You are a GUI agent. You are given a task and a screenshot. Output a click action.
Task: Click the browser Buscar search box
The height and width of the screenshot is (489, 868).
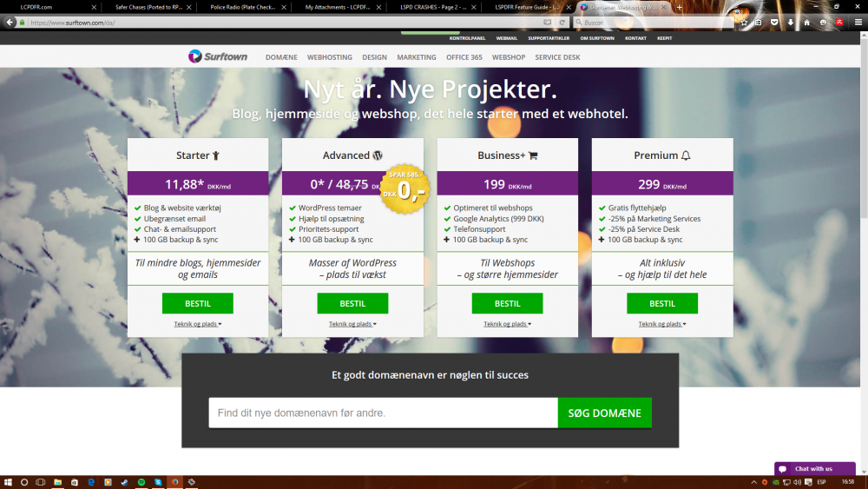point(654,23)
